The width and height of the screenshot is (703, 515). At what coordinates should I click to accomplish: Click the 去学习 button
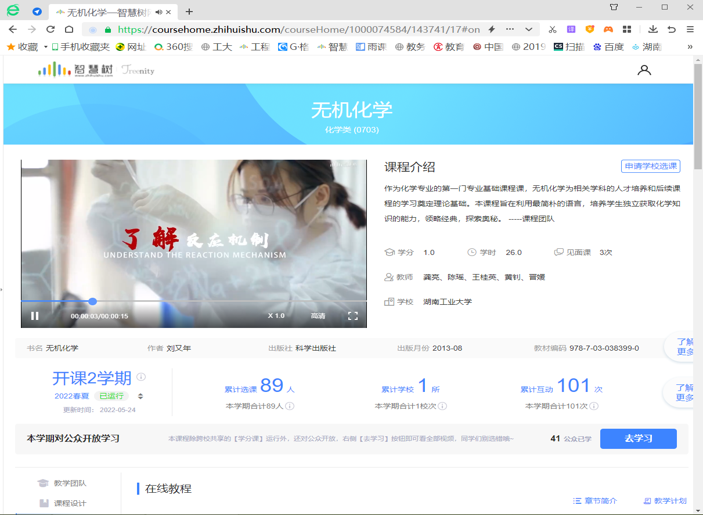click(638, 438)
